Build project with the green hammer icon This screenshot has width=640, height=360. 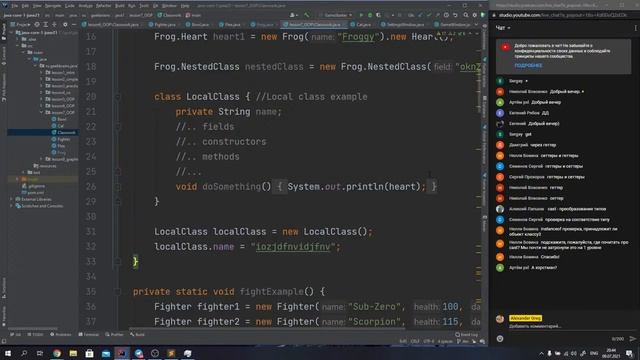tap(307, 15)
